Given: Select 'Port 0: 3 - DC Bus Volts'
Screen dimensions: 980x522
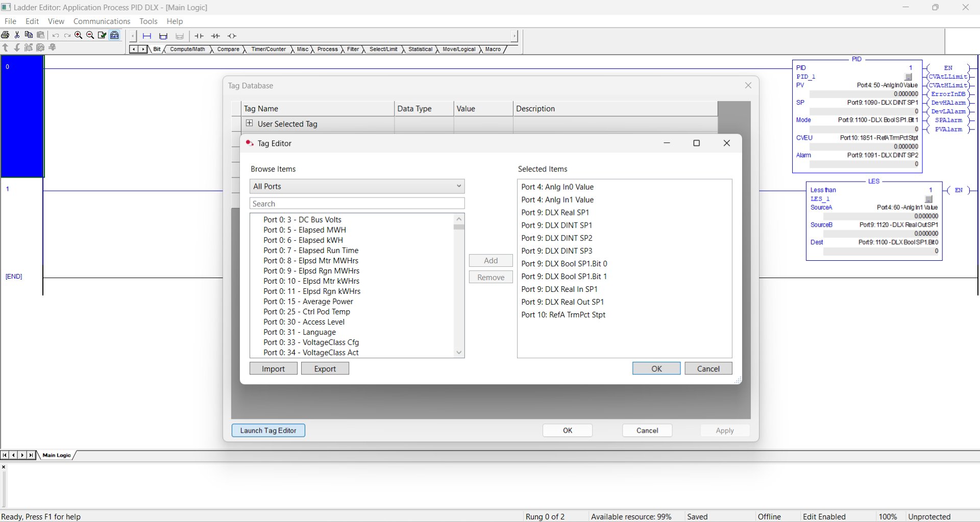Looking at the screenshot, I should (302, 219).
